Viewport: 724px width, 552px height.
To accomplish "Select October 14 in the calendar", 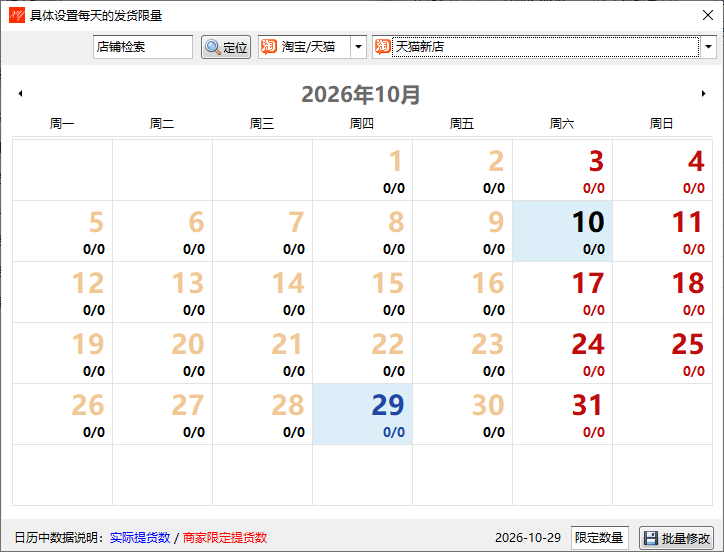I will pos(262,292).
